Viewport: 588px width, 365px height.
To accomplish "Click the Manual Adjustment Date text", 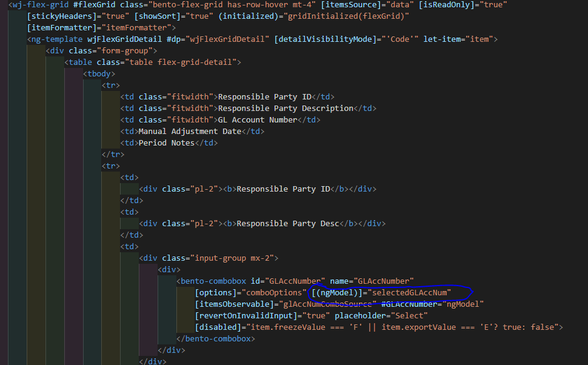I will pos(190,132).
